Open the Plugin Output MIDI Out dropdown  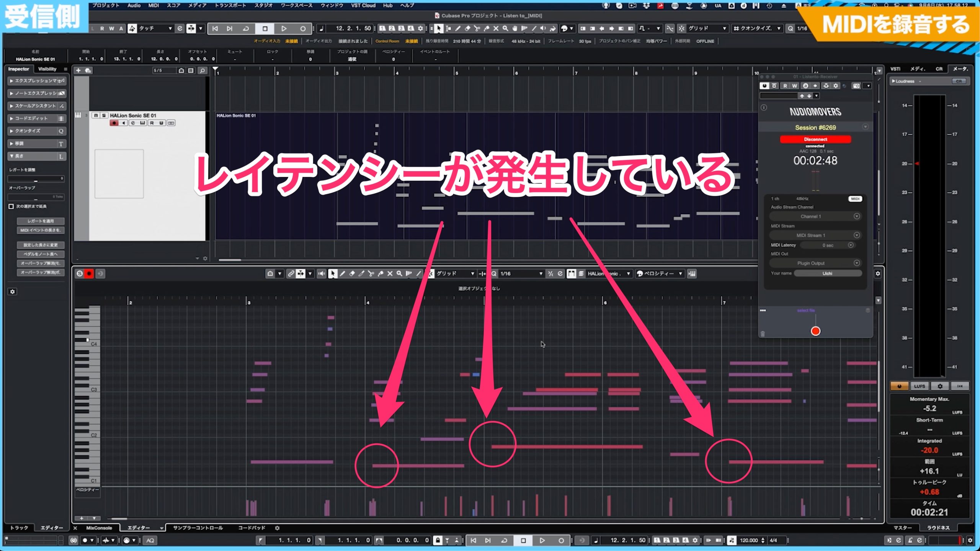point(815,263)
